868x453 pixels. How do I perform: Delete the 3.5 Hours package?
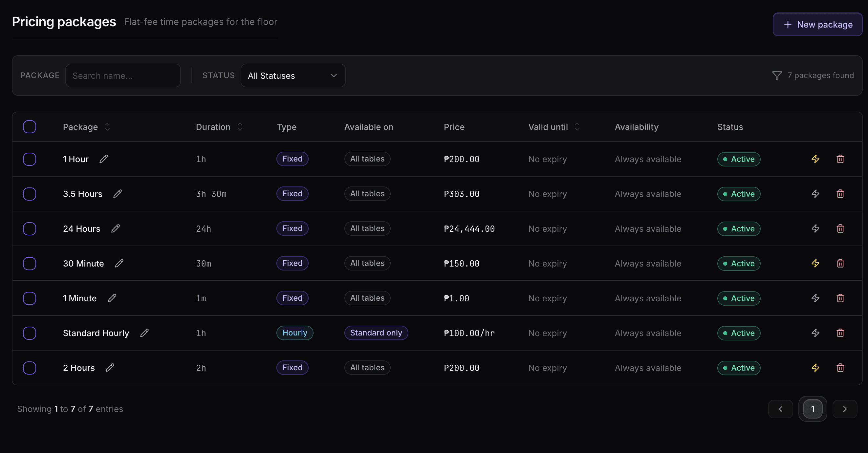pyautogui.click(x=840, y=194)
